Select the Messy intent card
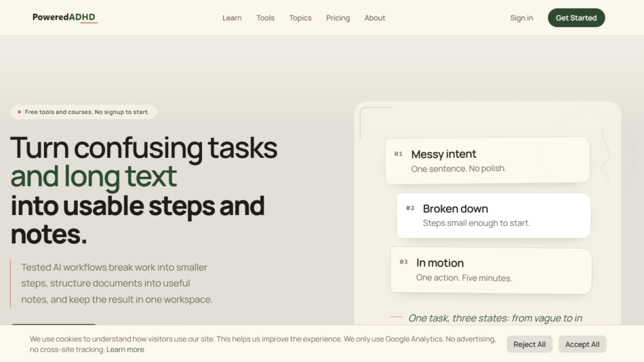 tap(487, 160)
